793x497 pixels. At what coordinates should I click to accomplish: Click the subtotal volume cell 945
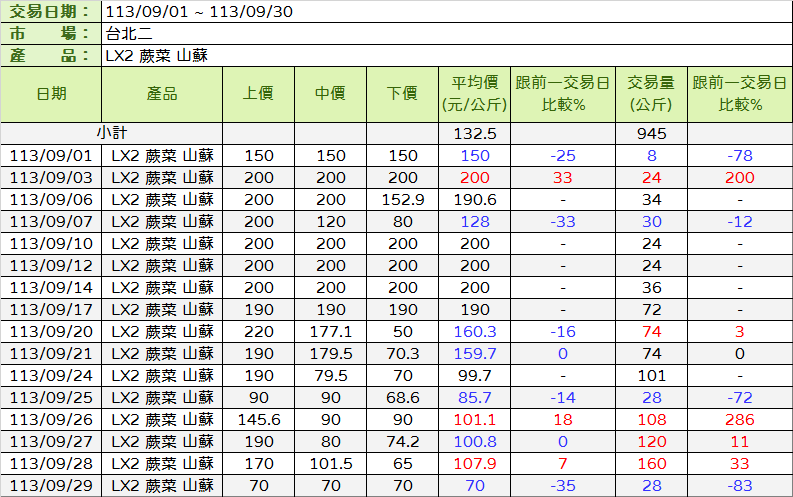click(x=651, y=133)
